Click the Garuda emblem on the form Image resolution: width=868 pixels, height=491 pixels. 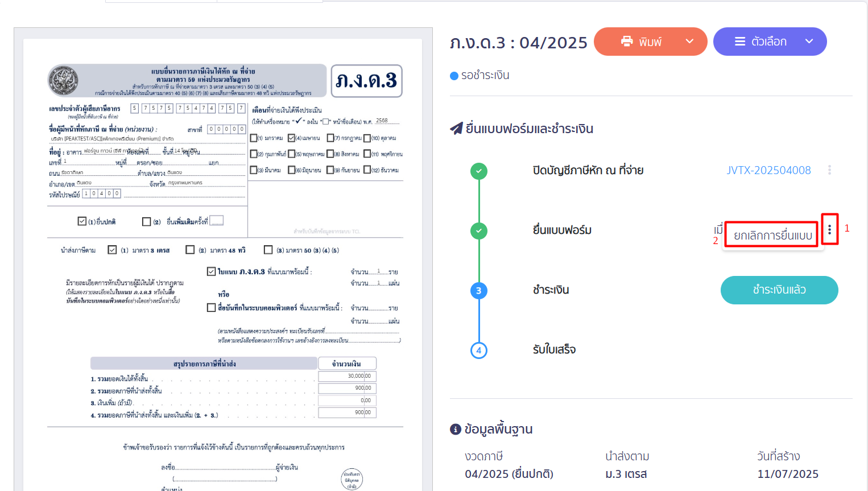coord(64,80)
